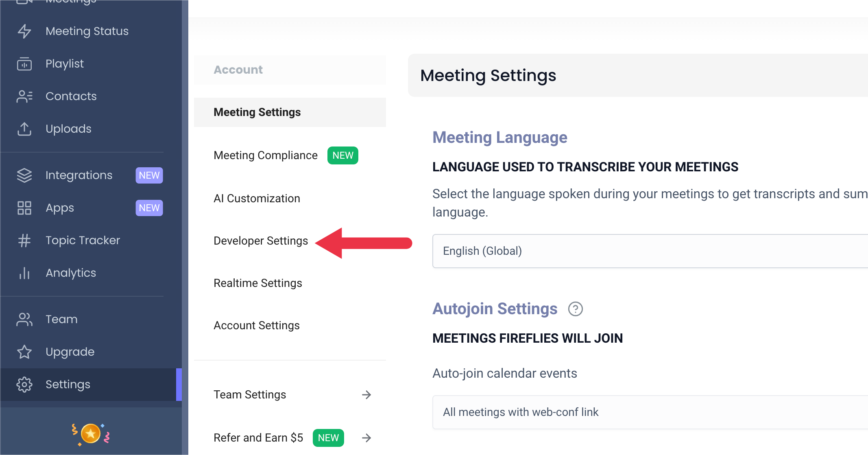
Task: Expand Team Settings with its arrow
Action: click(x=366, y=395)
